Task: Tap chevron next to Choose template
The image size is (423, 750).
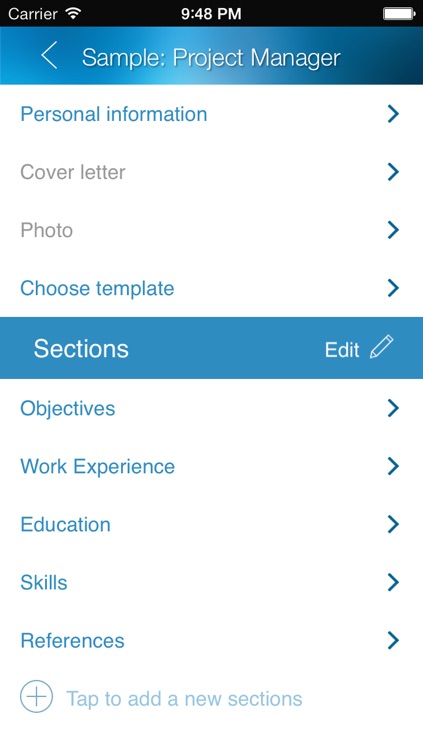Action: [393, 288]
